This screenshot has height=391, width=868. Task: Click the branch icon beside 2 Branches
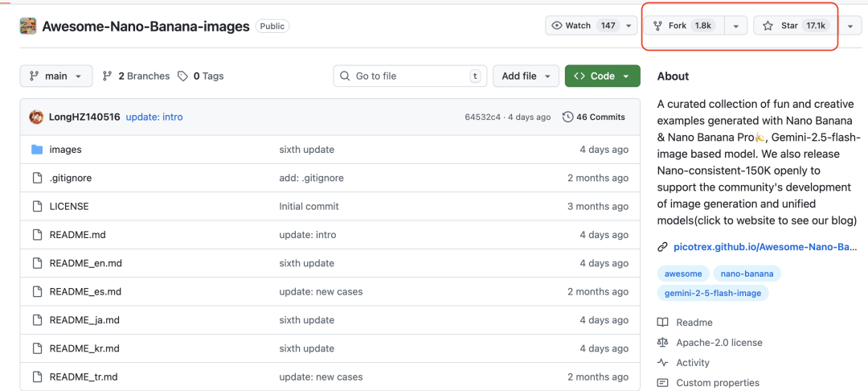108,76
